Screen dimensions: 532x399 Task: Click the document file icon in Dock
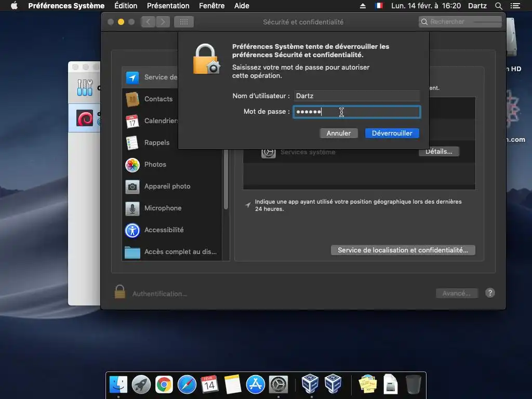391,384
